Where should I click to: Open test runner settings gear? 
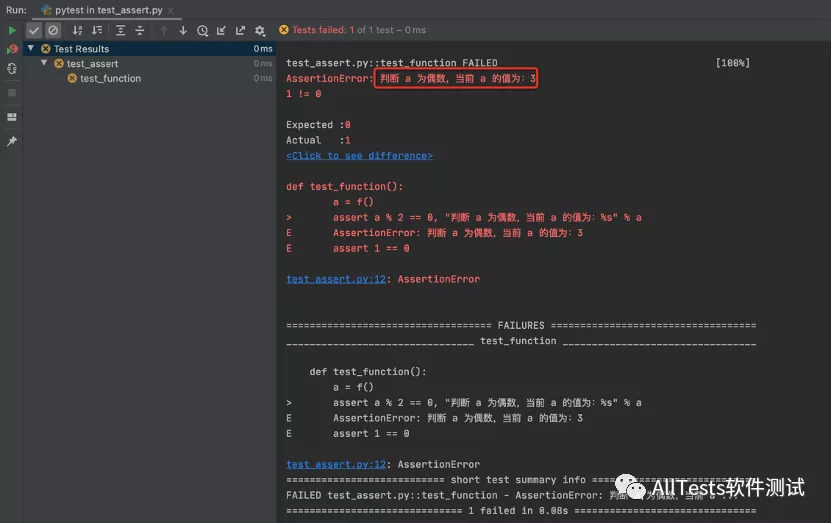pyautogui.click(x=259, y=30)
